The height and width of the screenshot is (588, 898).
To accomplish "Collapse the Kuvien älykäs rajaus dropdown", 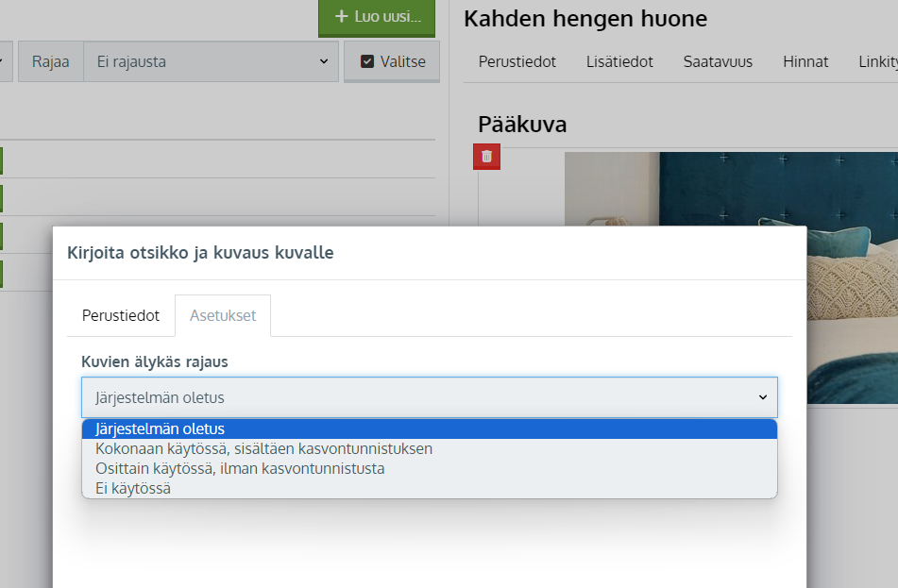I will [430, 397].
